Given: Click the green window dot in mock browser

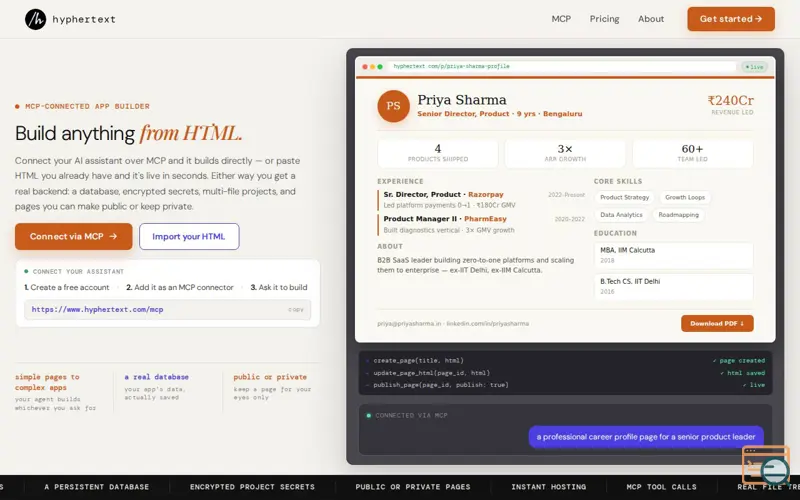Looking at the screenshot, I should 380,67.
